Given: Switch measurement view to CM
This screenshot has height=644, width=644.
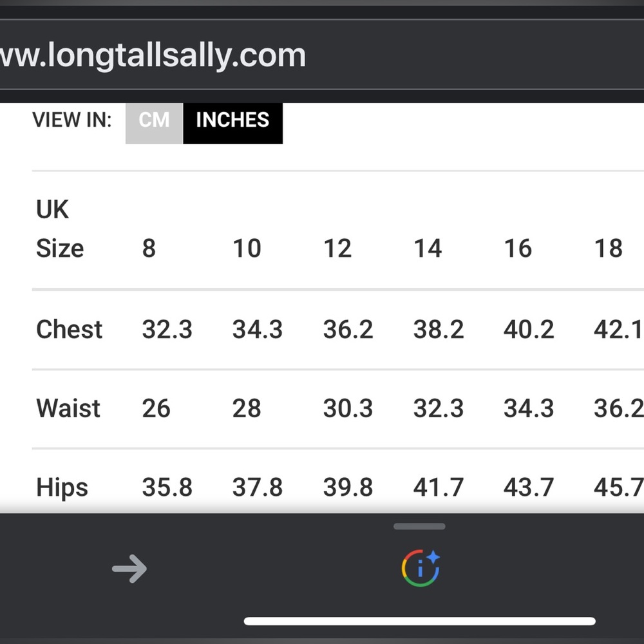Looking at the screenshot, I should point(154,123).
